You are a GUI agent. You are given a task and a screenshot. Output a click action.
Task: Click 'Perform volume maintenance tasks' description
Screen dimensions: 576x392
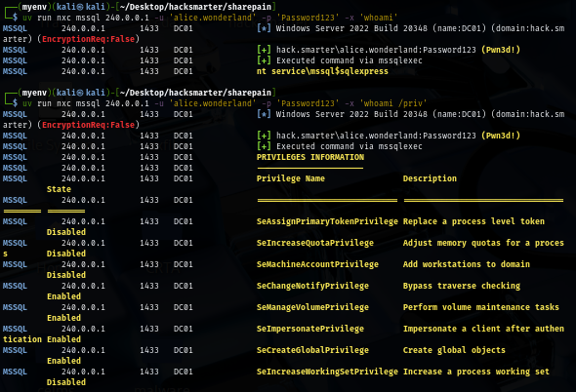481,307
